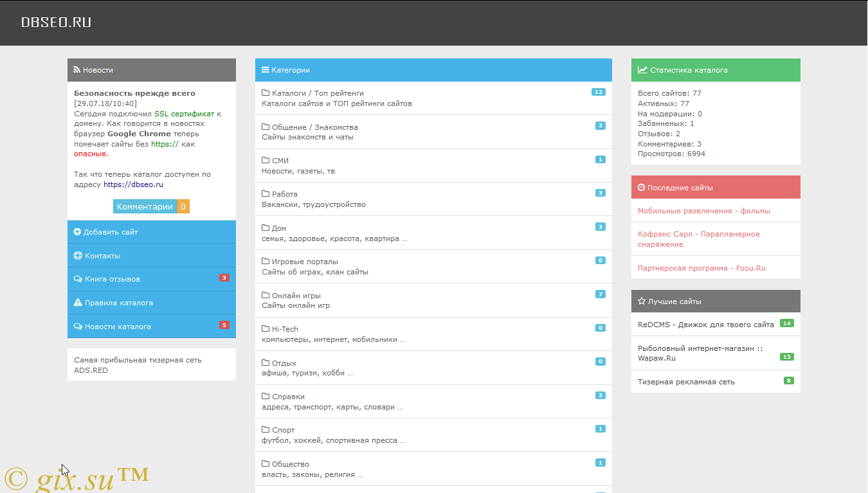Screen dimensions: 868x493
Task: Click folder icon of Спорт category
Action: tap(266, 430)
